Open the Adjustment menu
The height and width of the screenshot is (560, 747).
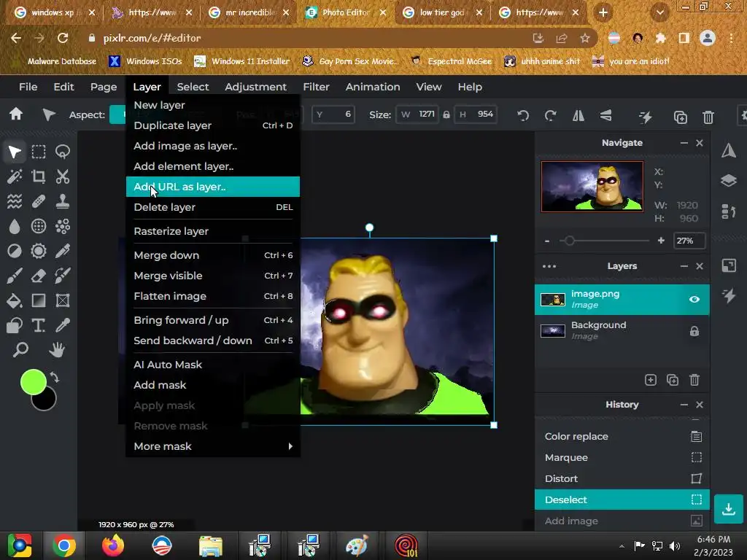coord(255,87)
